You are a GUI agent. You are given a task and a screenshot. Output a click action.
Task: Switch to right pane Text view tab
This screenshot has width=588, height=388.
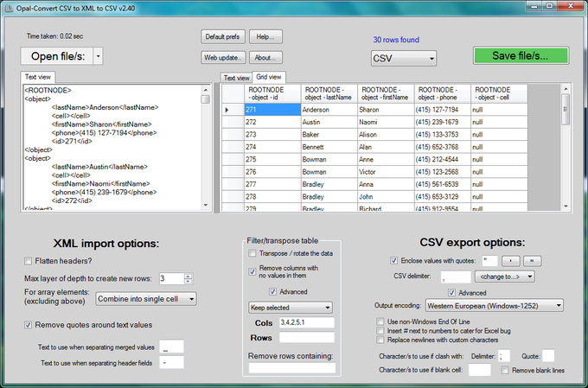pyautogui.click(x=236, y=78)
